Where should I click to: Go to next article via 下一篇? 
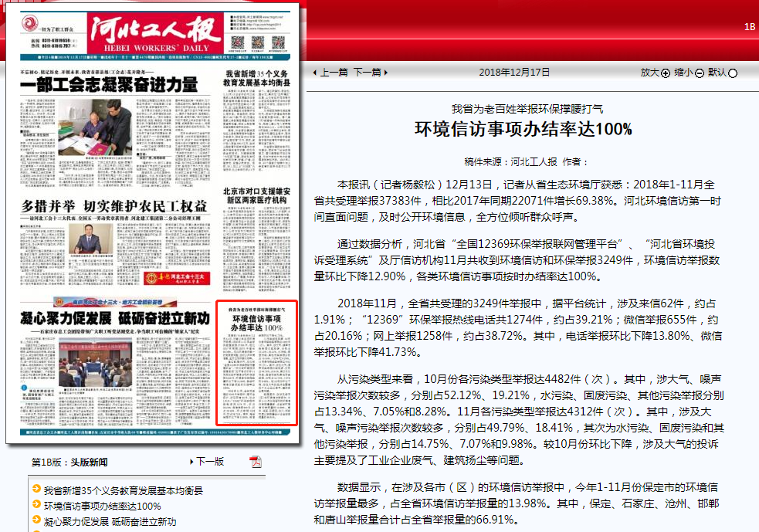[x=367, y=72]
